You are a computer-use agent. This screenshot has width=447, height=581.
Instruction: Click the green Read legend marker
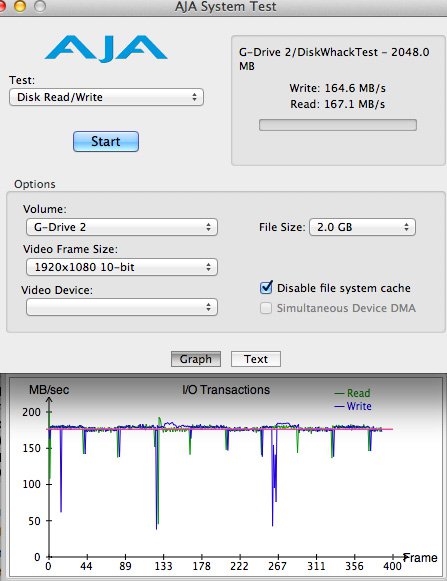339,394
